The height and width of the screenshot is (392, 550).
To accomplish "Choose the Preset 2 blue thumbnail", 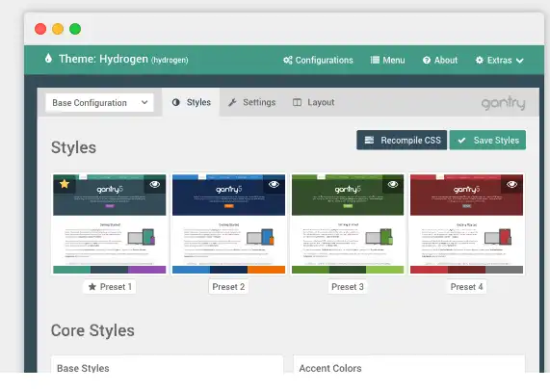I will click(x=228, y=223).
